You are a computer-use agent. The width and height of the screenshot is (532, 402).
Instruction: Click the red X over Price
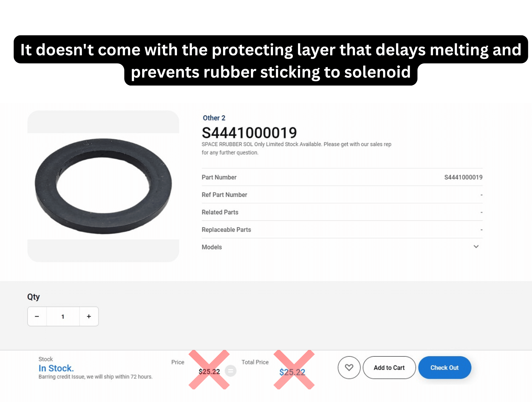pyautogui.click(x=209, y=370)
